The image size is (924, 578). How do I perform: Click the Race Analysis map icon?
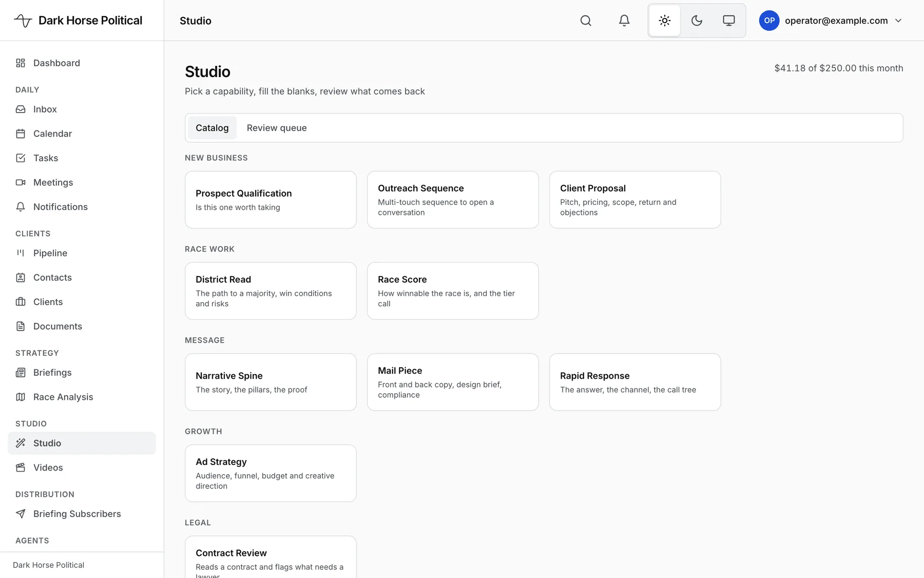click(x=21, y=397)
